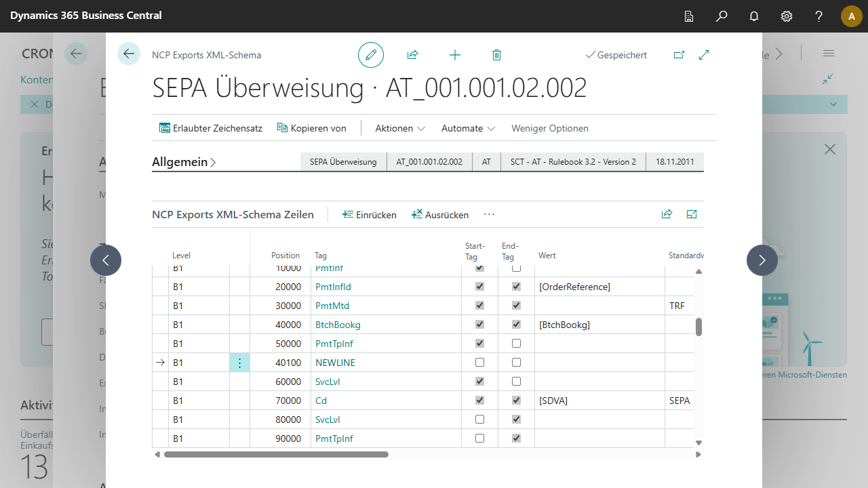Toggle Start-Tag checkbox on SvcLvl 60000 row
868x488 pixels.
pos(480,382)
